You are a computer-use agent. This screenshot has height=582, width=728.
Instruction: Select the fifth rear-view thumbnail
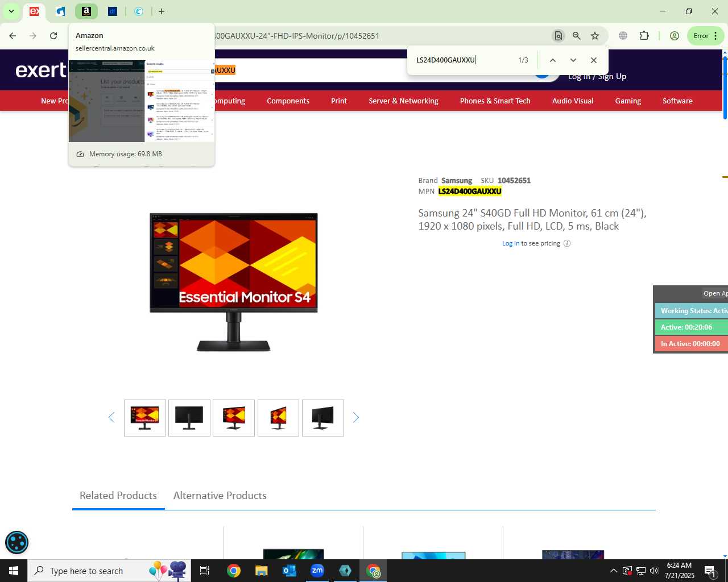point(323,418)
